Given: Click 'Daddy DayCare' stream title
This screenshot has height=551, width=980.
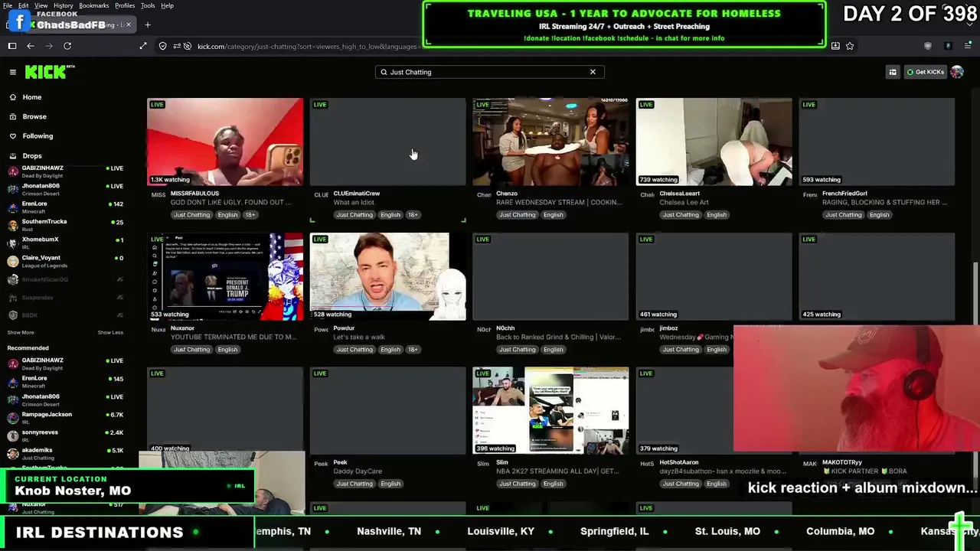Looking at the screenshot, I should point(358,471).
